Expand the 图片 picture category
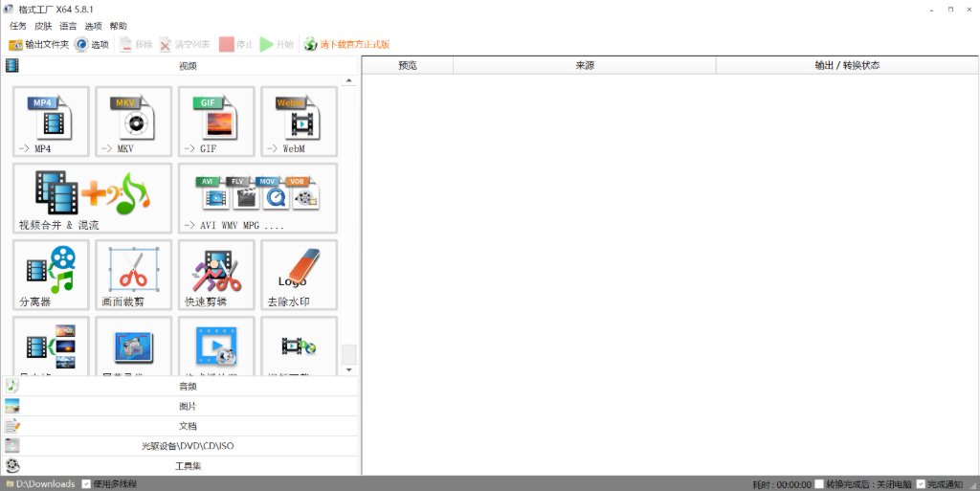Screen dimensions: 980x491 click(180, 406)
